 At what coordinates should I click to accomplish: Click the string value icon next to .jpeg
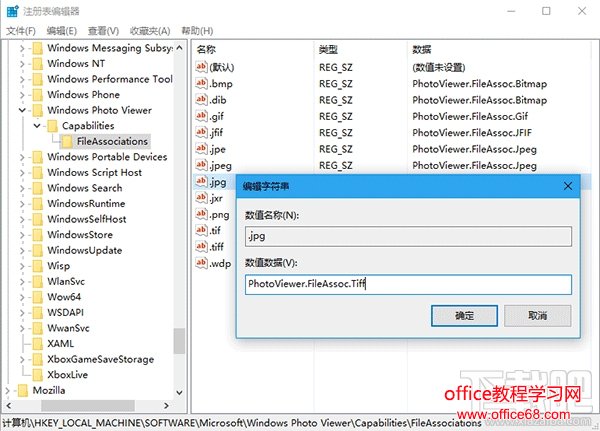201,165
